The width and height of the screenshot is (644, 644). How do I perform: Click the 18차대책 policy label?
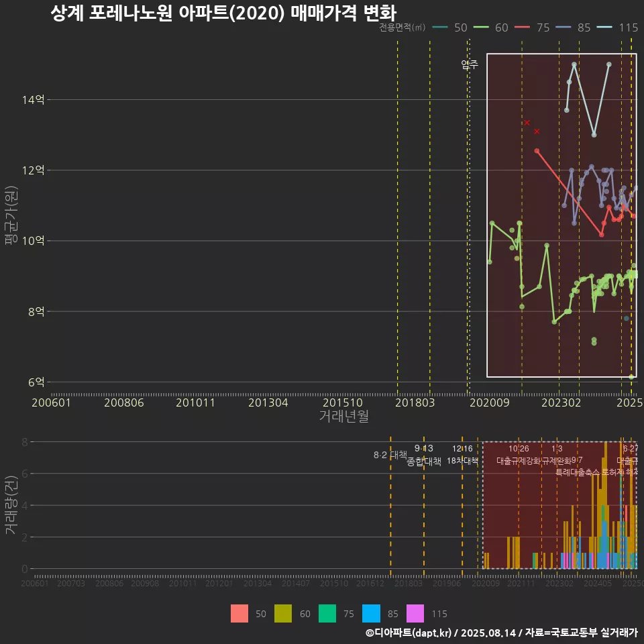tap(462, 461)
